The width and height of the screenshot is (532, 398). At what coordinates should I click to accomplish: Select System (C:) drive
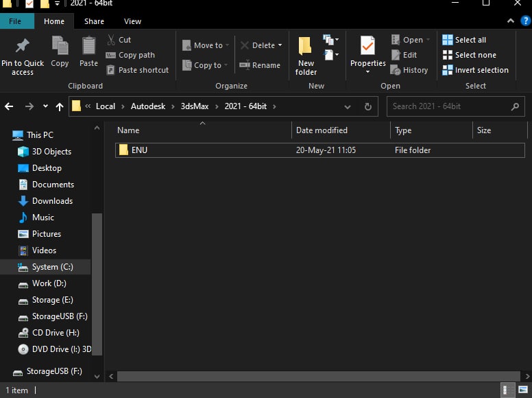[x=45, y=267]
